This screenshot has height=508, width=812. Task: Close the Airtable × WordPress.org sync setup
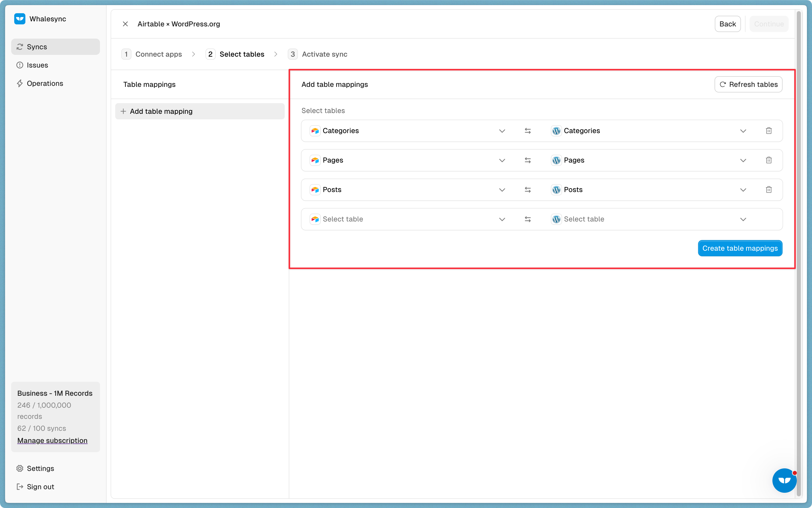point(125,24)
